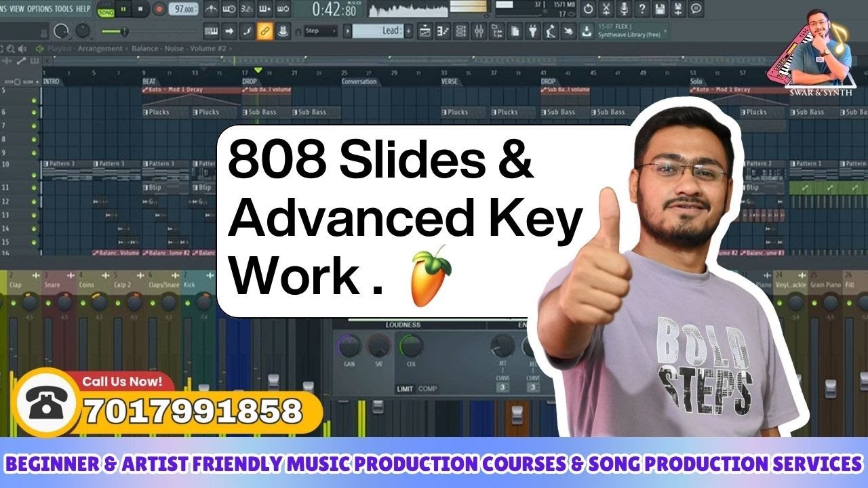Open the TOOLS menu
868x488 pixels.
click(63, 9)
